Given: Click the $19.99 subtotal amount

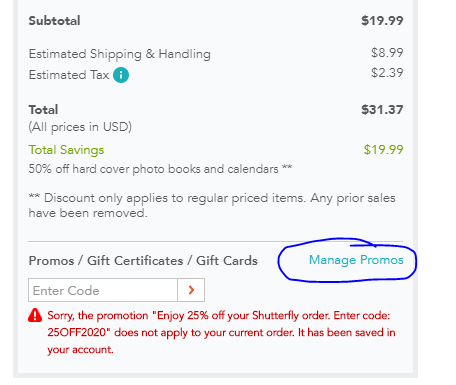Looking at the screenshot, I should 382,21.
